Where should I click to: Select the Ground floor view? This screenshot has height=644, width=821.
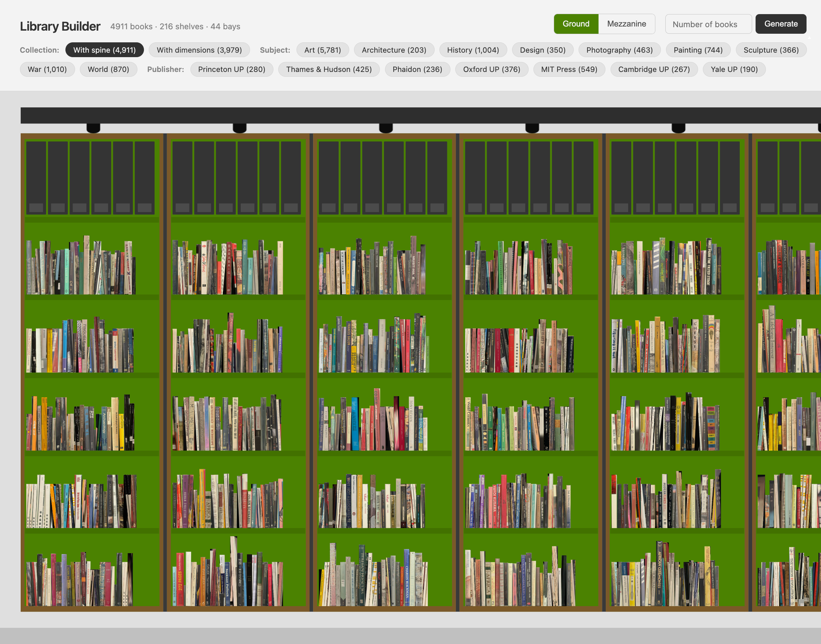576,24
